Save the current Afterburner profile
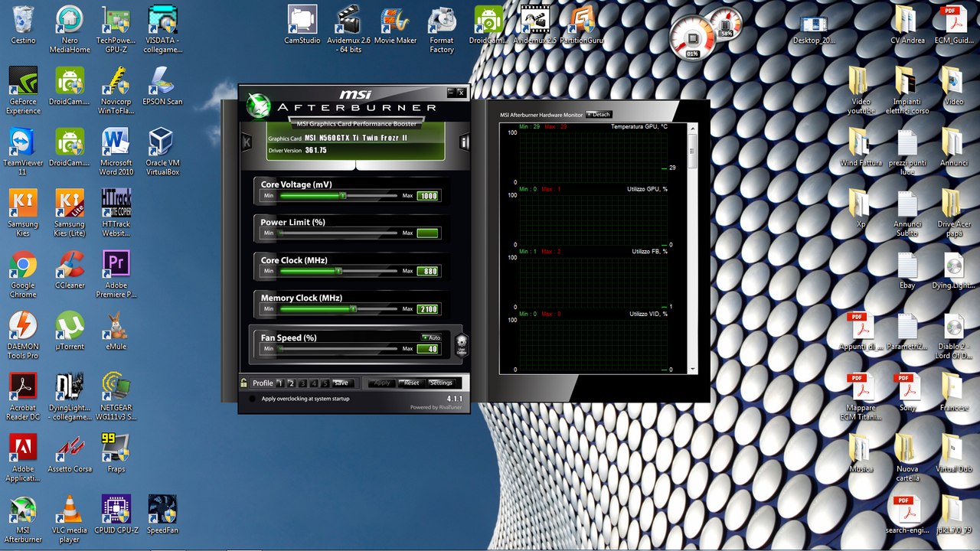Screen dimensions: 980x551 (x=341, y=383)
